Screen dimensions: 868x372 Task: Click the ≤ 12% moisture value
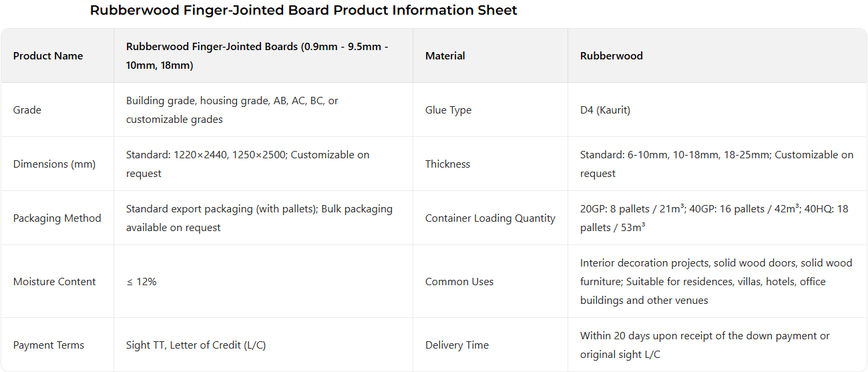coord(142,282)
